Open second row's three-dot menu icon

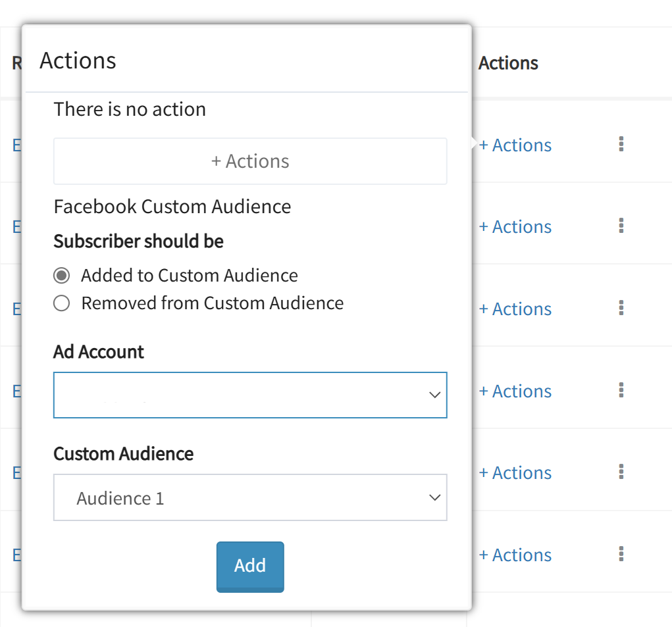click(x=621, y=225)
